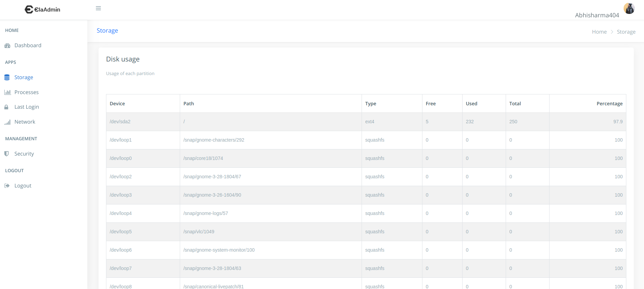Select Network in the sidebar
Viewport: 644px width, 289px height.
tap(25, 122)
